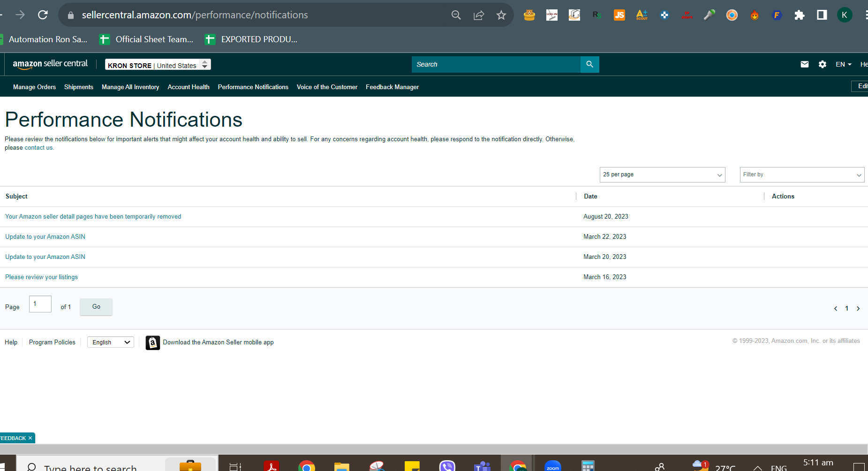Open detail pages temporarily removed notification

(x=93, y=217)
